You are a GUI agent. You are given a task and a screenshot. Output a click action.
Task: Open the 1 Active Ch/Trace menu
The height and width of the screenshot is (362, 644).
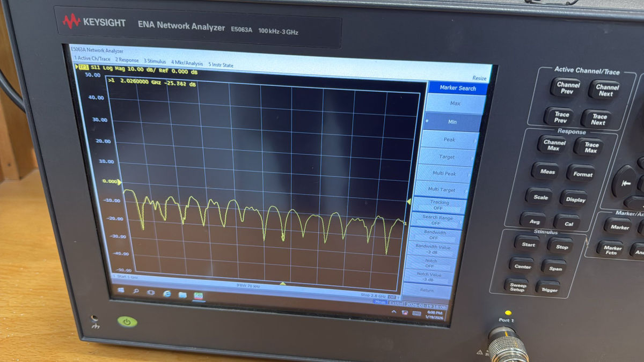click(92, 58)
